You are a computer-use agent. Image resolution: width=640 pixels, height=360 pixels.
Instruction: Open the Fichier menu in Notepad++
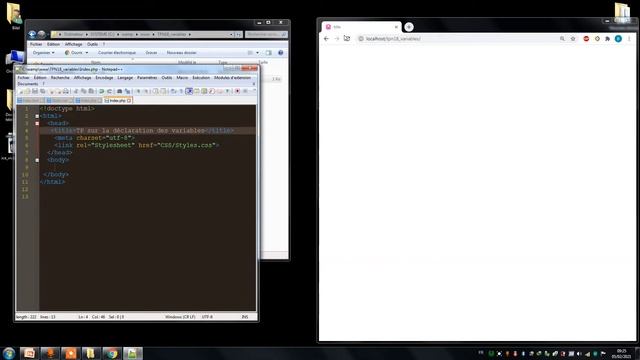pyautogui.click(x=23, y=78)
